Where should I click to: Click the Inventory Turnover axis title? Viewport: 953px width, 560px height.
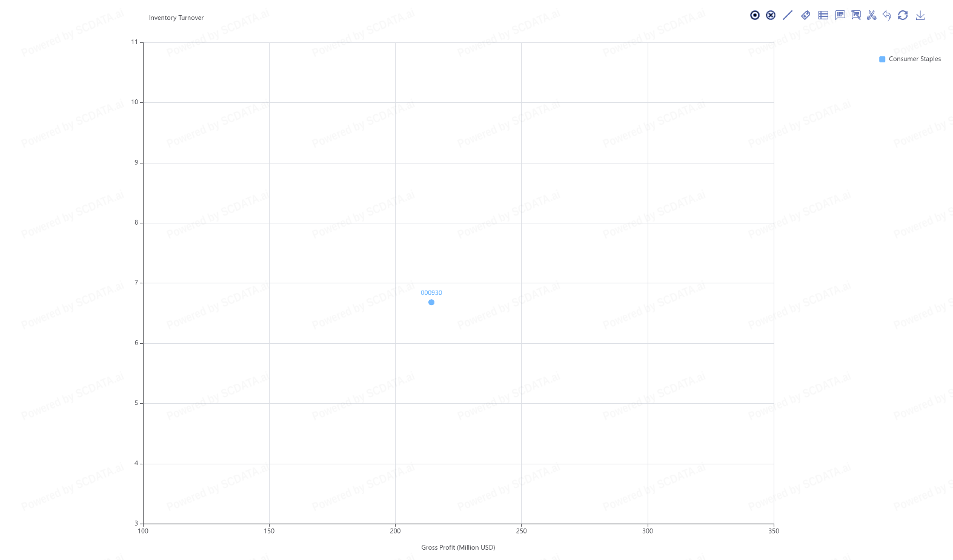point(176,18)
